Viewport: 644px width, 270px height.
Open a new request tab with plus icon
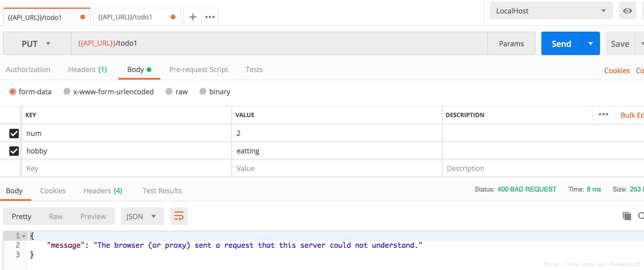(193, 17)
